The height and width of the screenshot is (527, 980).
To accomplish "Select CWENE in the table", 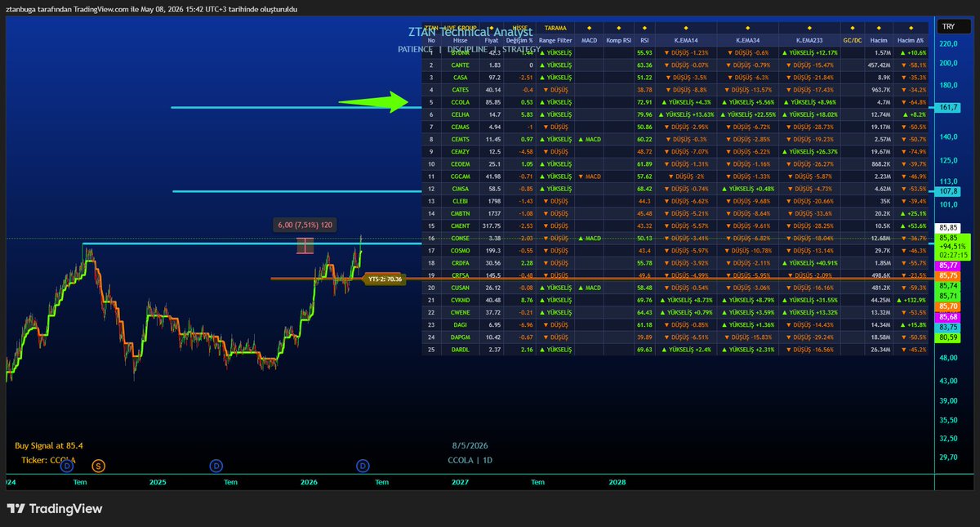I will tap(461, 312).
